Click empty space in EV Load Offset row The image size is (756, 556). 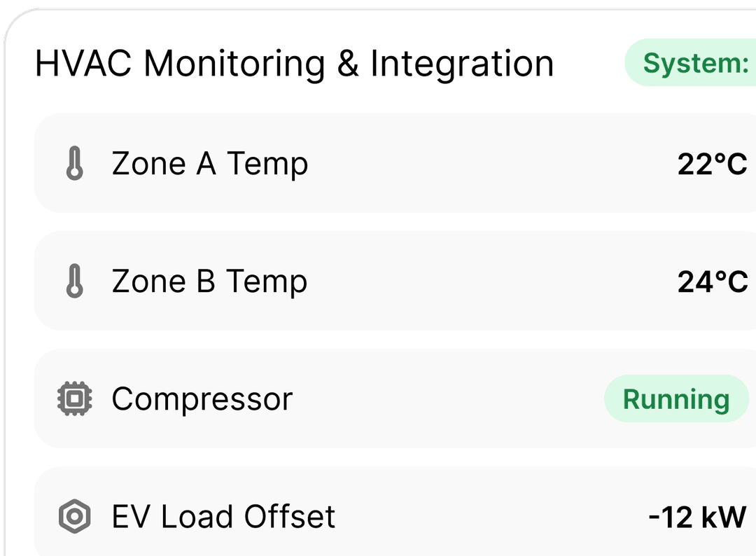[x=482, y=517]
